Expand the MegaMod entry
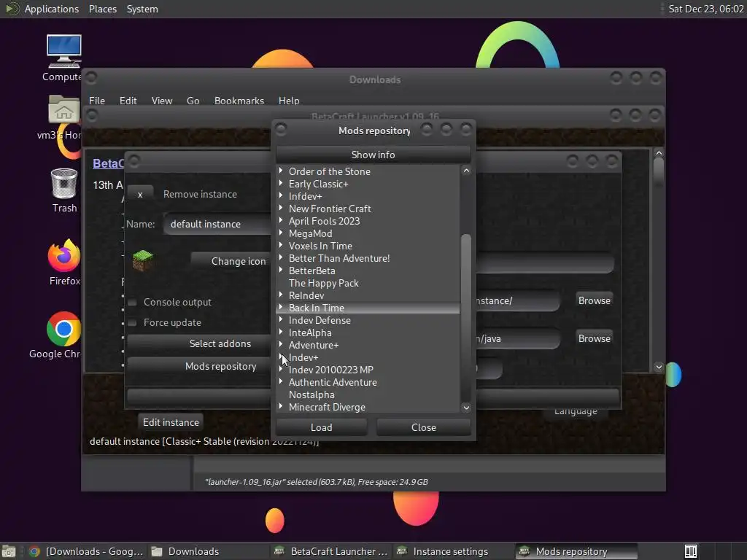747x560 pixels. [x=281, y=233]
